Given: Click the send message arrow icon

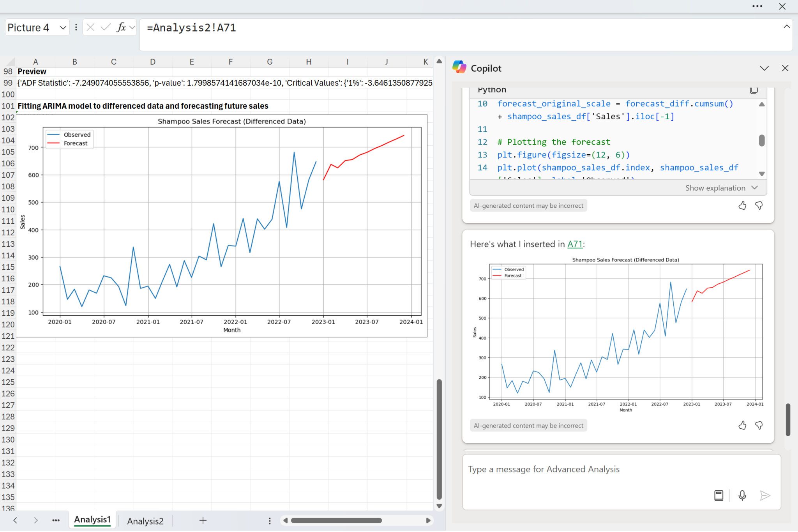Looking at the screenshot, I should 765,495.
